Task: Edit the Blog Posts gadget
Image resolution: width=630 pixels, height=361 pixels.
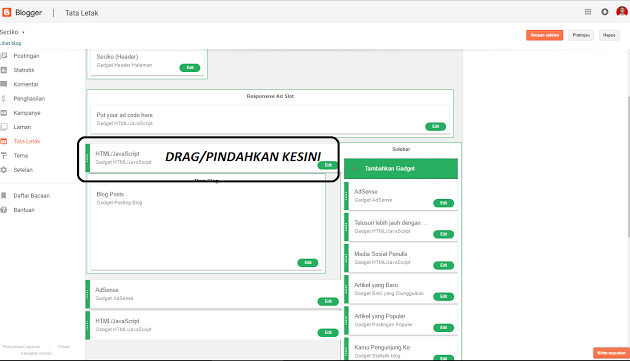Action: (x=308, y=263)
